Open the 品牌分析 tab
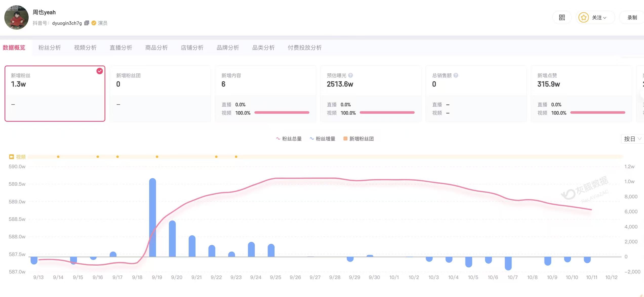Image resolution: width=644 pixels, height=297 pixels. tap(228, 48)
